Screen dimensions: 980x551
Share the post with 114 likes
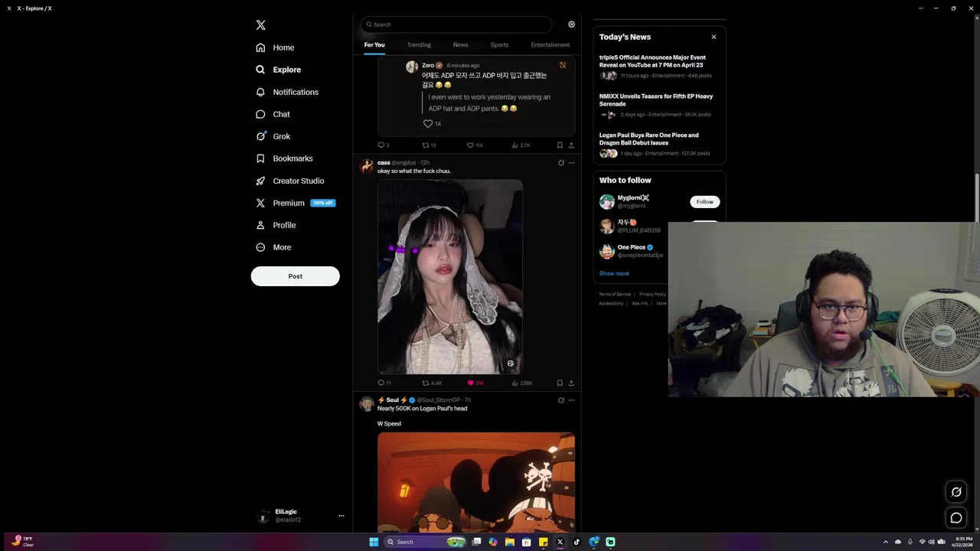pos(571,145)
